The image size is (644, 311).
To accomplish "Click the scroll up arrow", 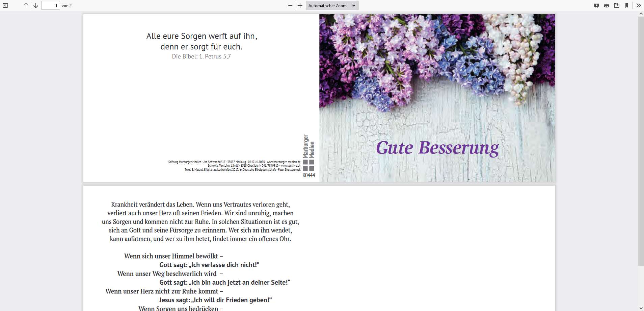I will (641, 14).
